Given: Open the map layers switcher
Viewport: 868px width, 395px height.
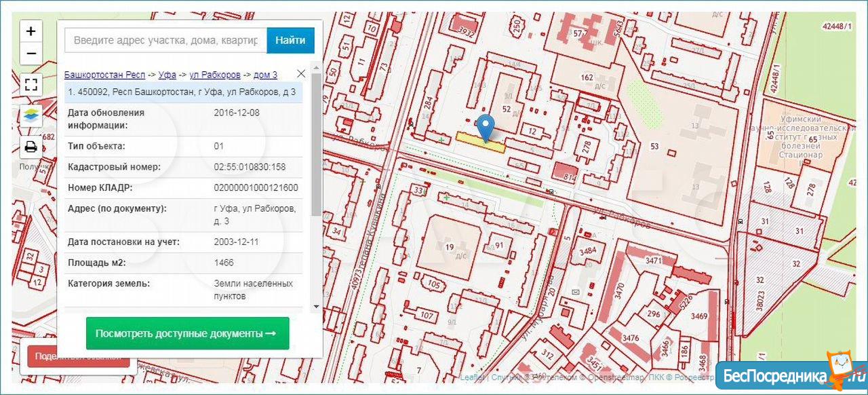Looking at the screenshot, I should click(x=31, y=115).
